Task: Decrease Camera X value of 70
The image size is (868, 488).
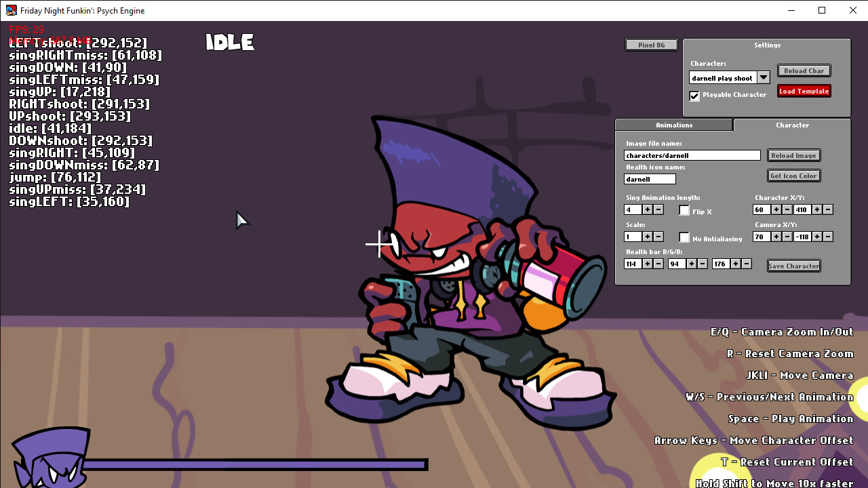Action: 787,237
